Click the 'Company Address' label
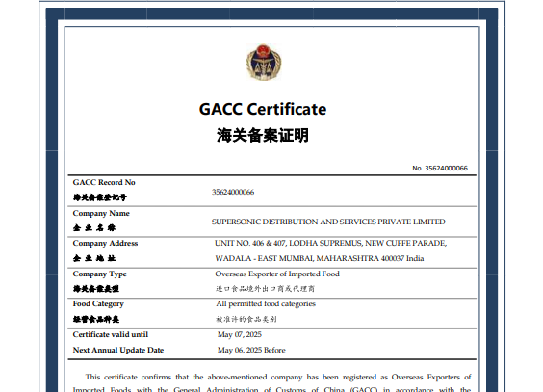The width and height of the screenshot is (543, 392). click(x=105, y=243)
